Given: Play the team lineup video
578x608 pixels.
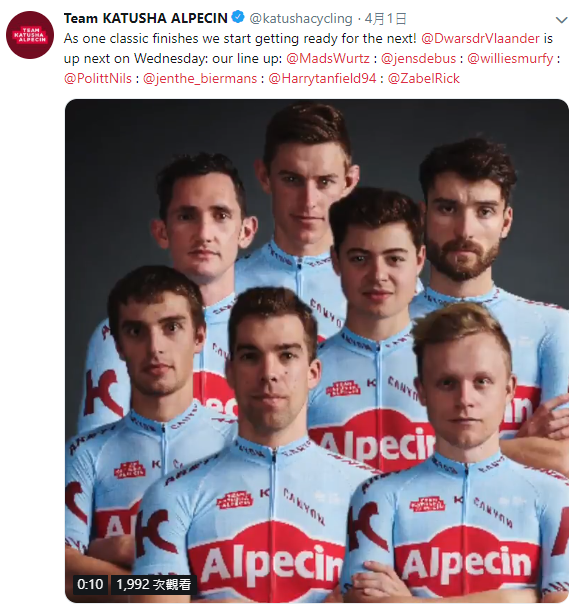Looking at the screenshot, I should 317,351.
